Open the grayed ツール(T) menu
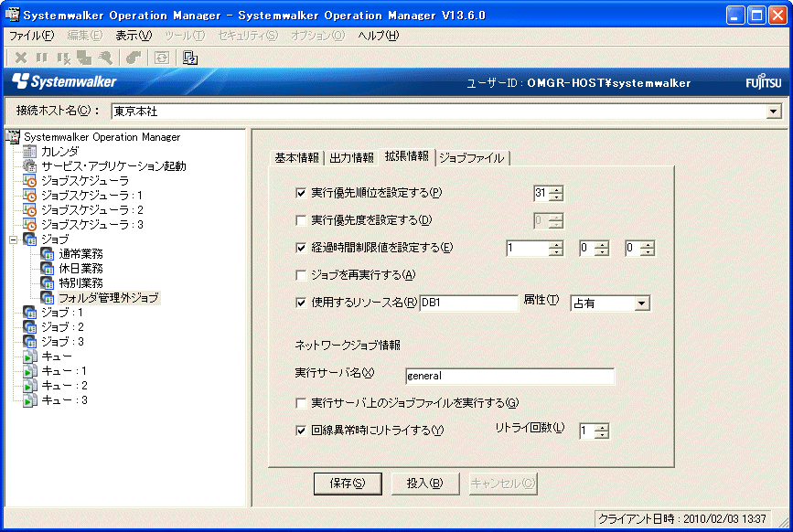The width and height of the screenshot is (793, 532). (x=185, y=36)
